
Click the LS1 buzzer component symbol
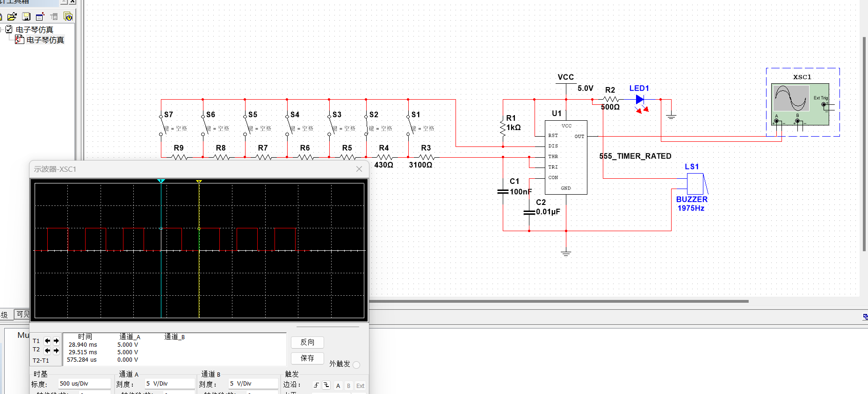coord(695,184)
